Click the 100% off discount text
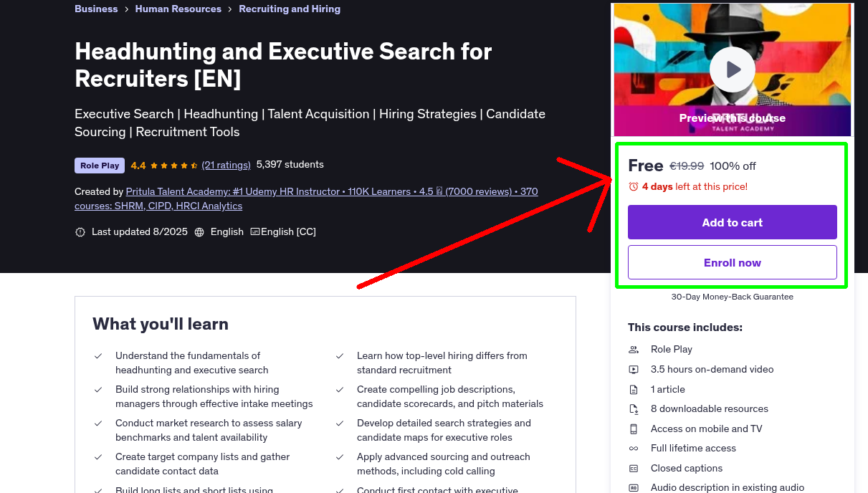 tap(733, 166)
